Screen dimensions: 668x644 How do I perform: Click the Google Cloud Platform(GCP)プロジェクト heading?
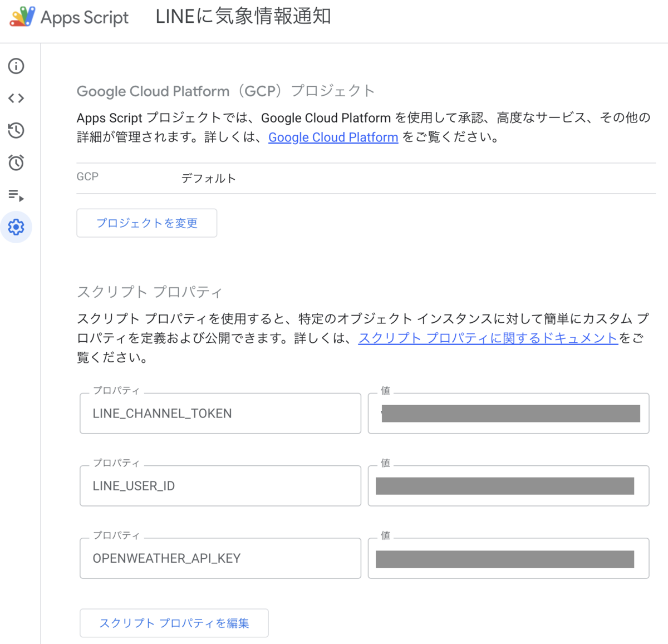226,91
